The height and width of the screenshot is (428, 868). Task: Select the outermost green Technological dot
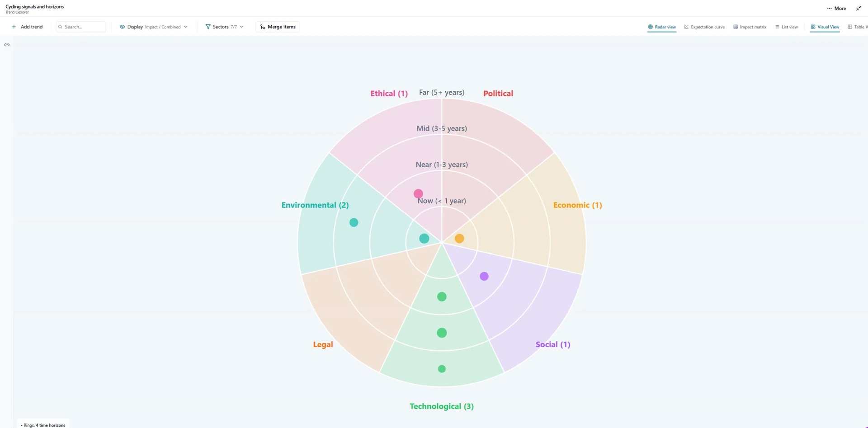[442, 369]
